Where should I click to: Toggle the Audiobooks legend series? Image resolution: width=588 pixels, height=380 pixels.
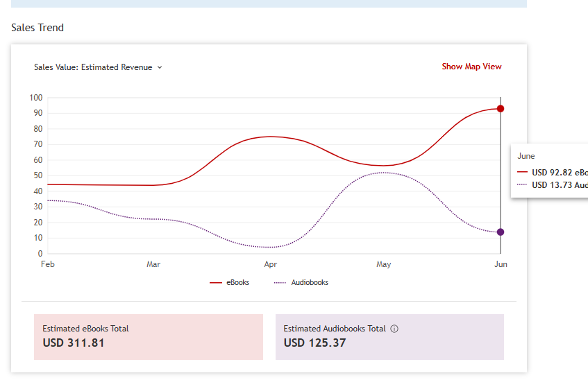(301, 282)
